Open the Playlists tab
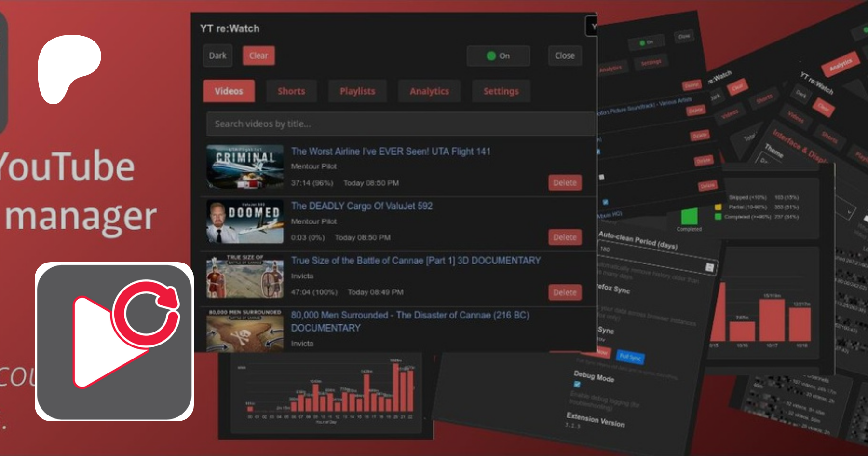The image size is (868, 456). [357, 91]
